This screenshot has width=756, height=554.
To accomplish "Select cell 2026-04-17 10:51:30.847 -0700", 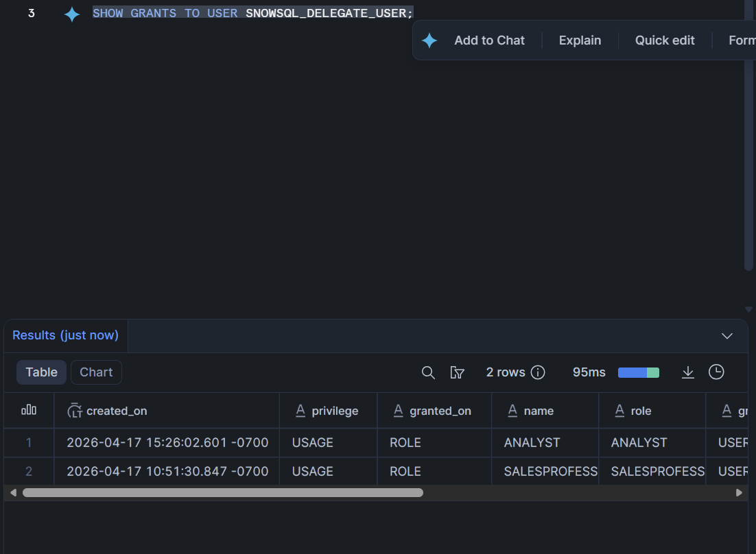I will pos(167,471).
